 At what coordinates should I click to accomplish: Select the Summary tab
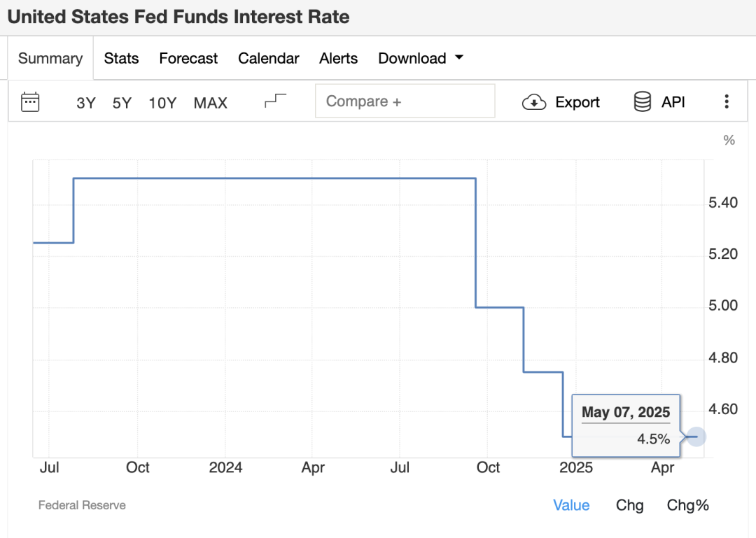tap(50, 59)
